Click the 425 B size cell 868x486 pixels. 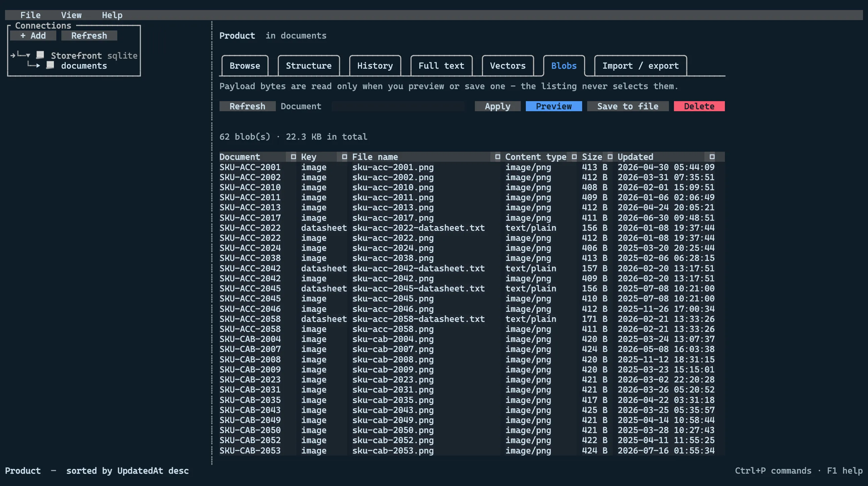point(595,410)
